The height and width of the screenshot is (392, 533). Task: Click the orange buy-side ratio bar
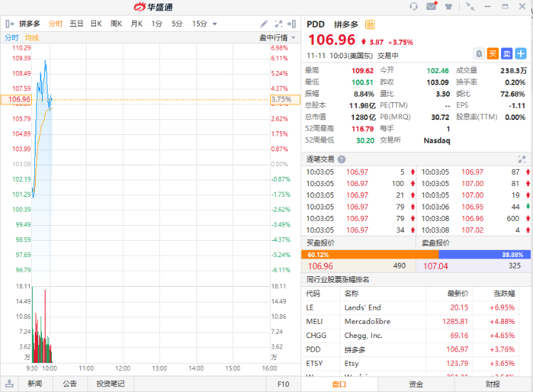click(x=370, y=254)
